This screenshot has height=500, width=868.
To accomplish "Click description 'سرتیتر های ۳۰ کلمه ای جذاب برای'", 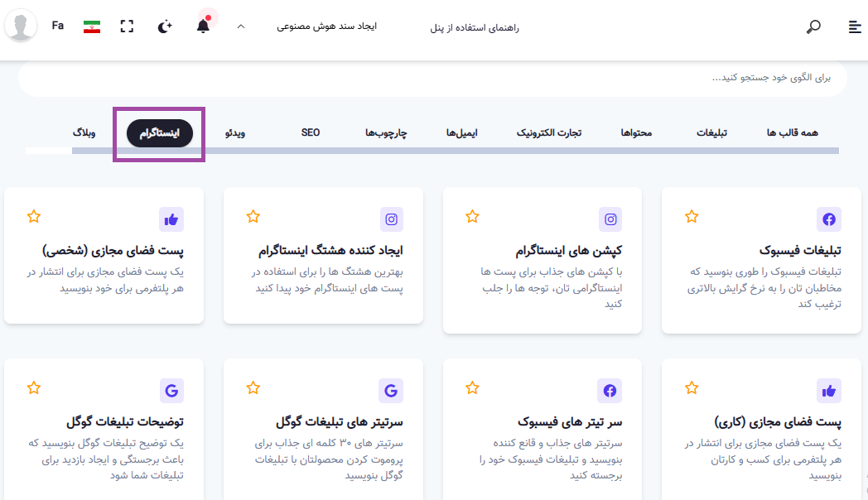I will 329,443.
